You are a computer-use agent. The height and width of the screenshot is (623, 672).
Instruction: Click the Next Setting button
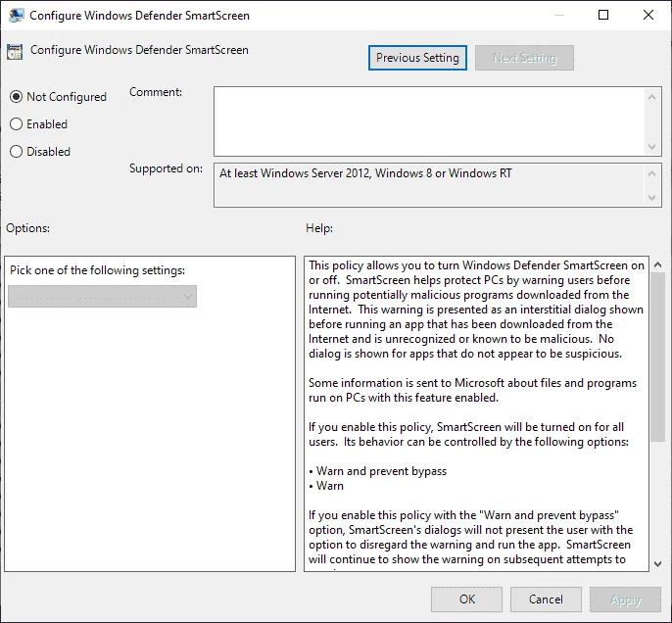pyautogui.click(x=524, y=58)
